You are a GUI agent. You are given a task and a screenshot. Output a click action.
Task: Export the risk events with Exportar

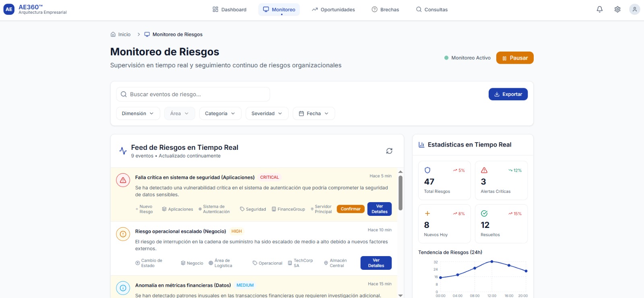pyautogui.click(x=508, y=94)
